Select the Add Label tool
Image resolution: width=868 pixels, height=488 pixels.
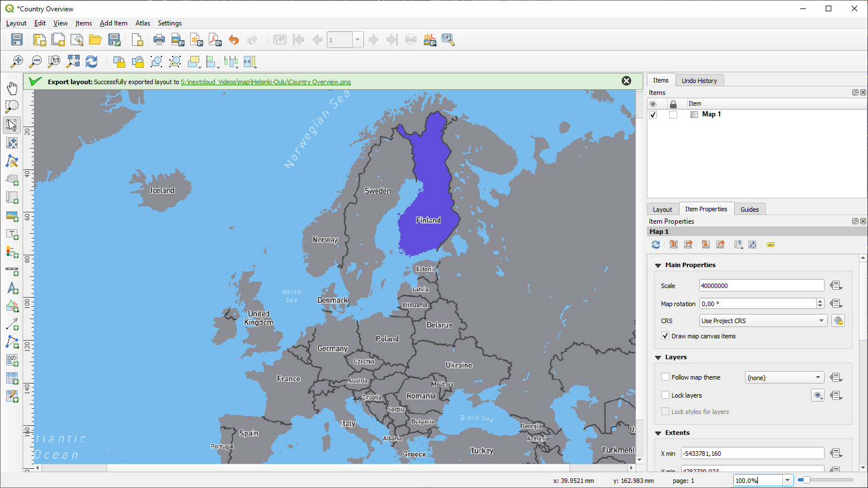click(12, 234)
